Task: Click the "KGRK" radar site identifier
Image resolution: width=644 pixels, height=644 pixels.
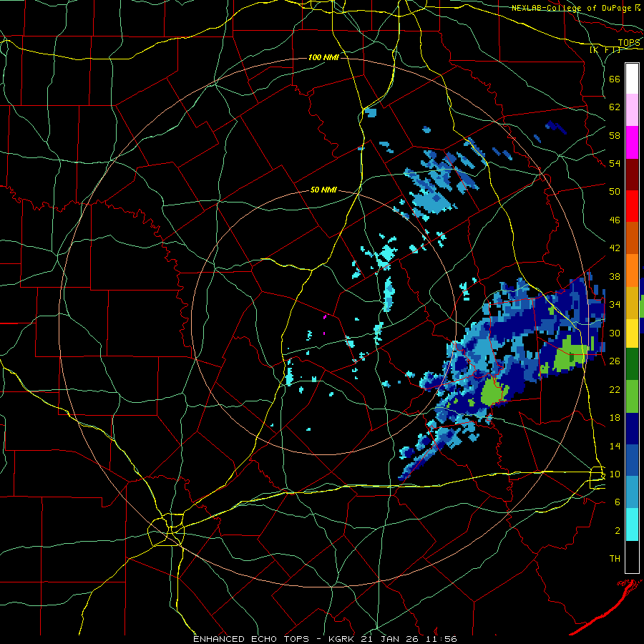Action: (343, 639)
